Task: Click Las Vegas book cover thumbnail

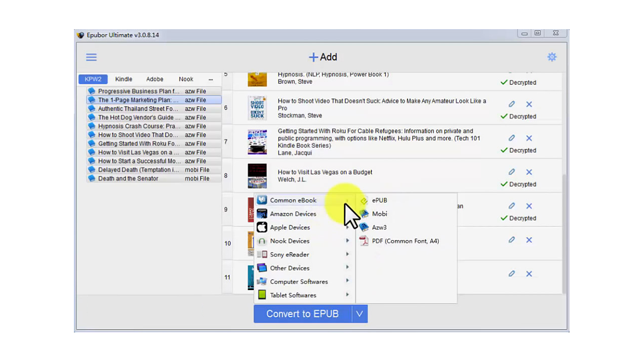Action: 257,176
